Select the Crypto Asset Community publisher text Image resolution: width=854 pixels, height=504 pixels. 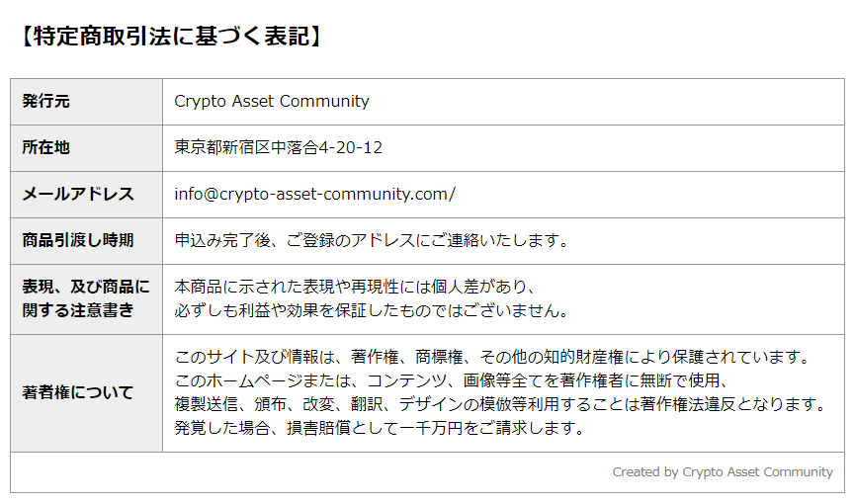pos(272,101)
